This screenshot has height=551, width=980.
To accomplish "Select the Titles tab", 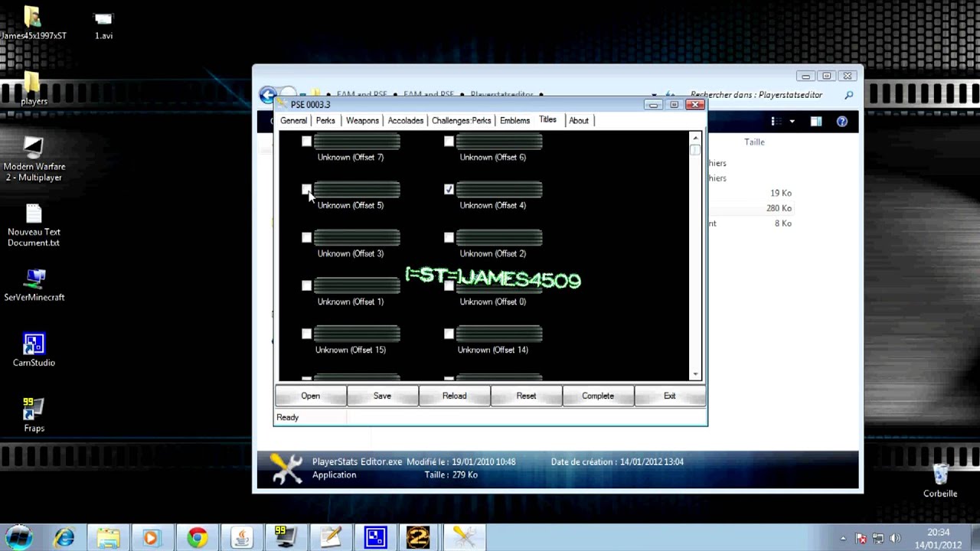I will pyautogui.click(x=547, y=120).
